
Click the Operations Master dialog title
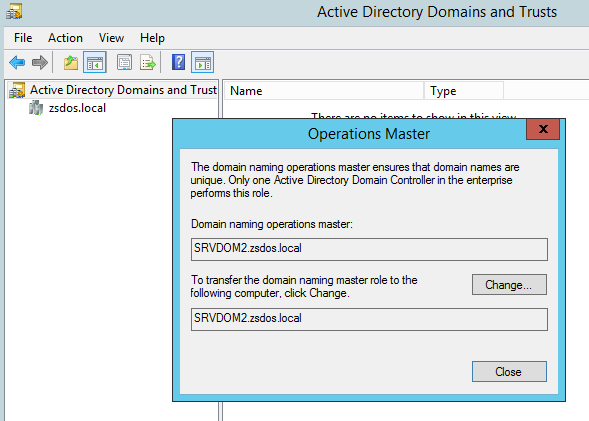(369, 134)
